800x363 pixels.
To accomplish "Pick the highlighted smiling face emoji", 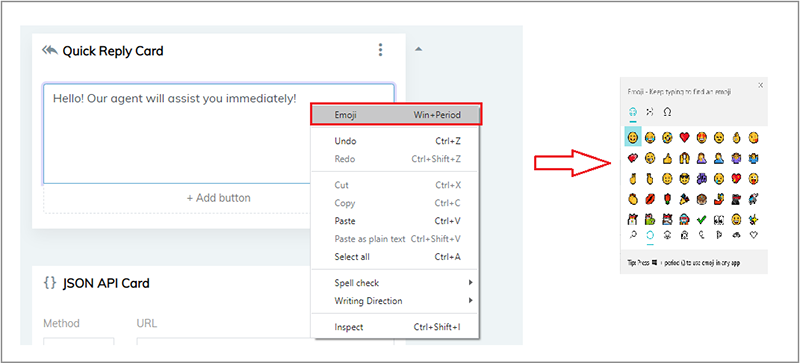I will [633, 137].
